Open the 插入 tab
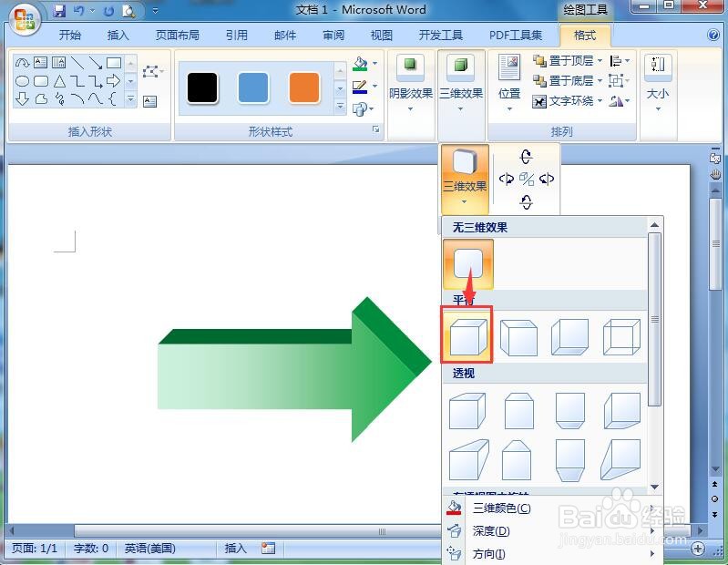 click(118, 36)
